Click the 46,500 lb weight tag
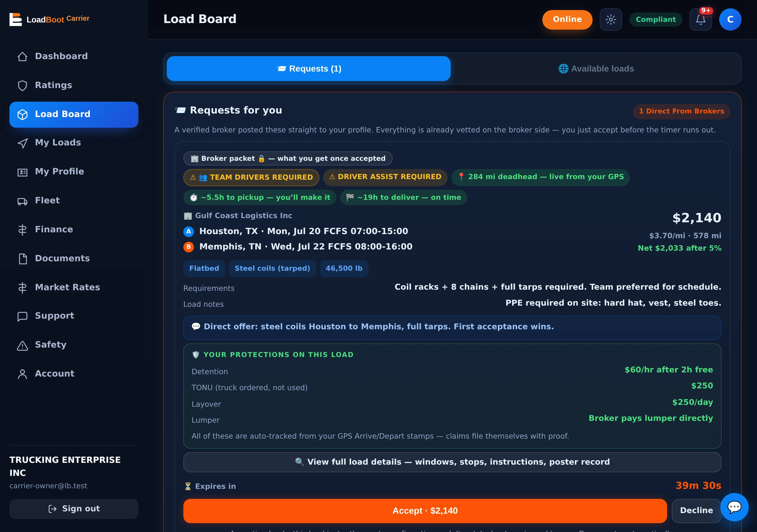The image size is (757, 532). tap(344, 268)
